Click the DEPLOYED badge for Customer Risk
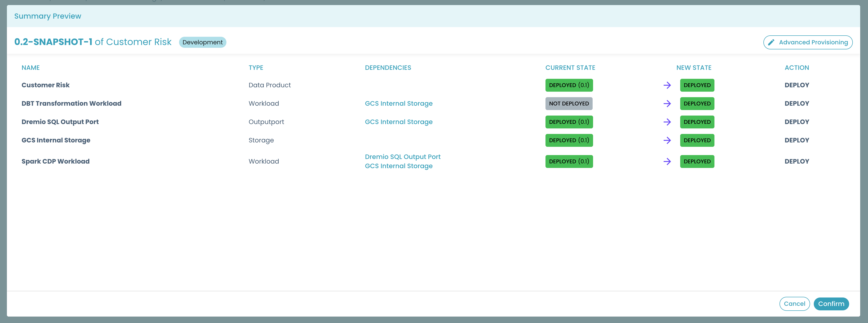The image size is (868, 323). pyautogui.click(x=569, y=85)
